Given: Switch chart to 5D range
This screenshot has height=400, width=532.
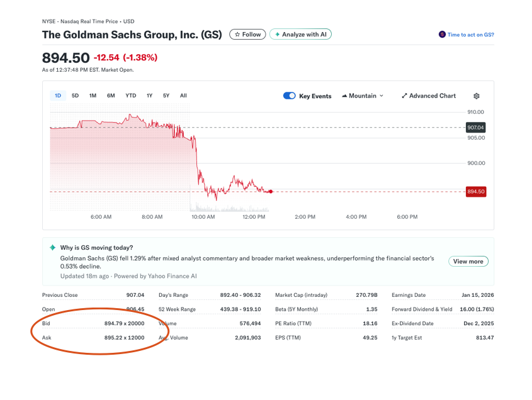Looking at the screenshot, I should [75, 96].
